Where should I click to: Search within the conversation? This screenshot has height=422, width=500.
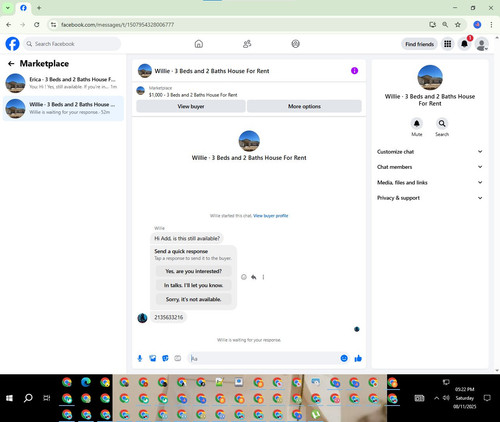coord(442,127)
